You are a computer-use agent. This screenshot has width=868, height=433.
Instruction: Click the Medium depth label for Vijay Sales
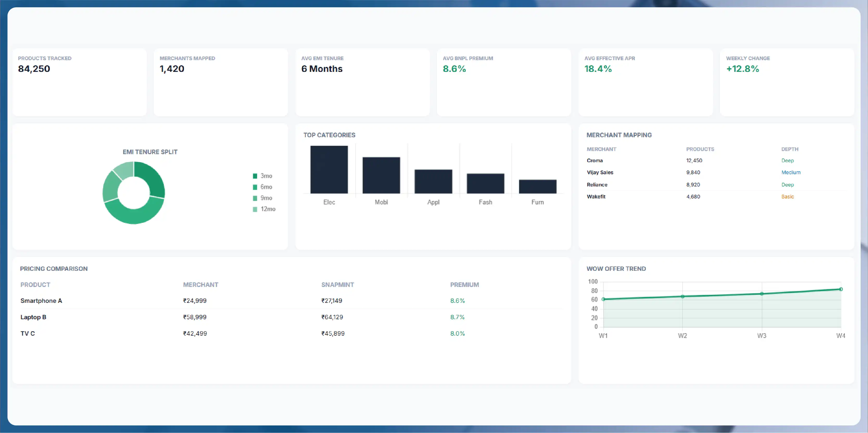791,173
